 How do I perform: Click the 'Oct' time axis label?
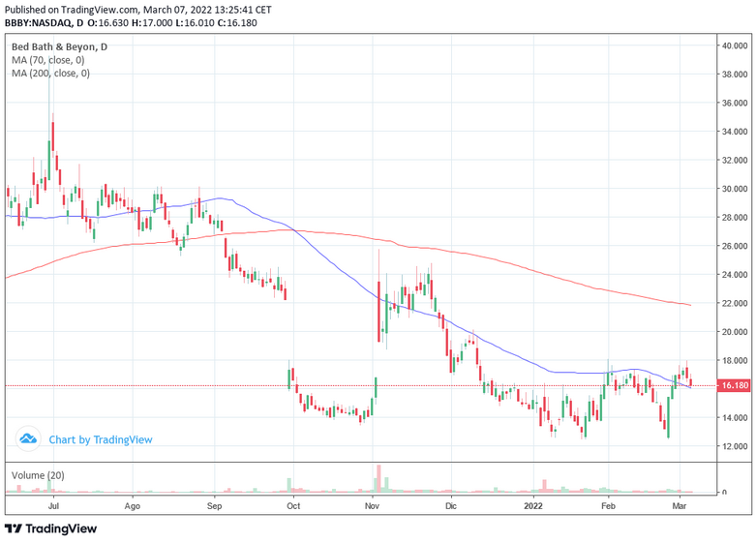point(293,506)
